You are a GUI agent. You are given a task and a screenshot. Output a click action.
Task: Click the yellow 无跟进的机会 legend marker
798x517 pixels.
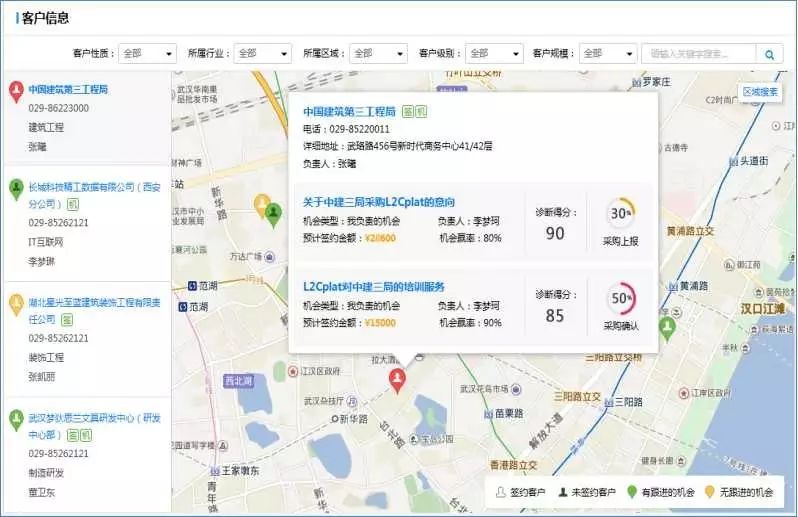pyautogui.click(x=709, y=492)
